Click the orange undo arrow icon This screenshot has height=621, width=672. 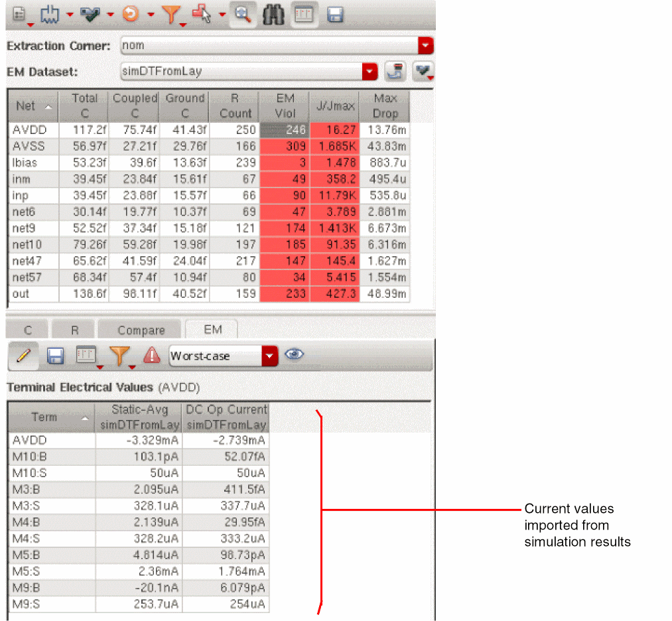[x=131, y=14]
